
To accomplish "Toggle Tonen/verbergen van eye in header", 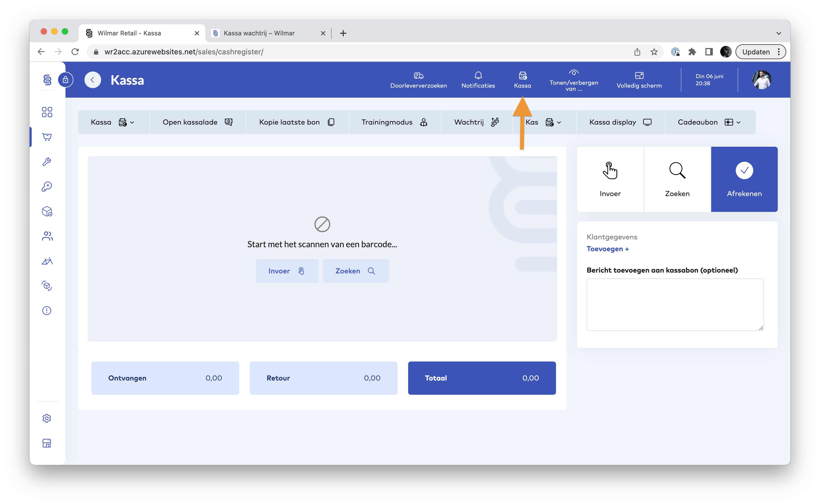I will [574, 80].
